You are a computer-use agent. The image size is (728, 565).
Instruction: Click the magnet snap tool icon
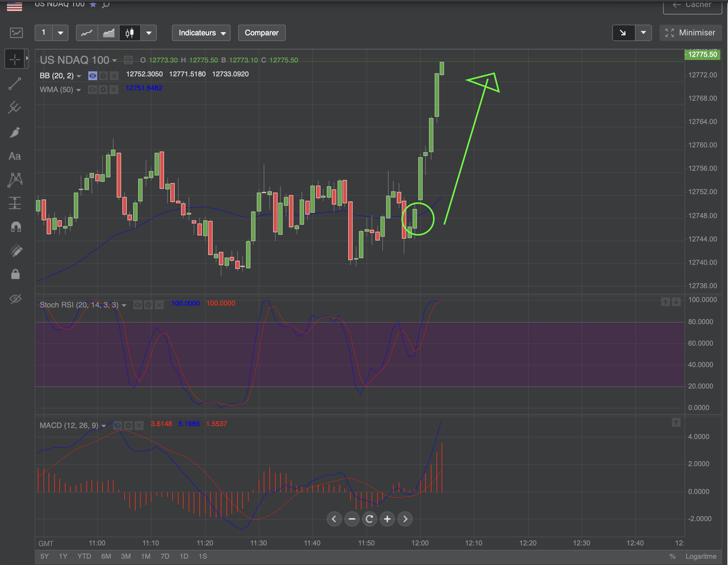(x=15, y=227)
